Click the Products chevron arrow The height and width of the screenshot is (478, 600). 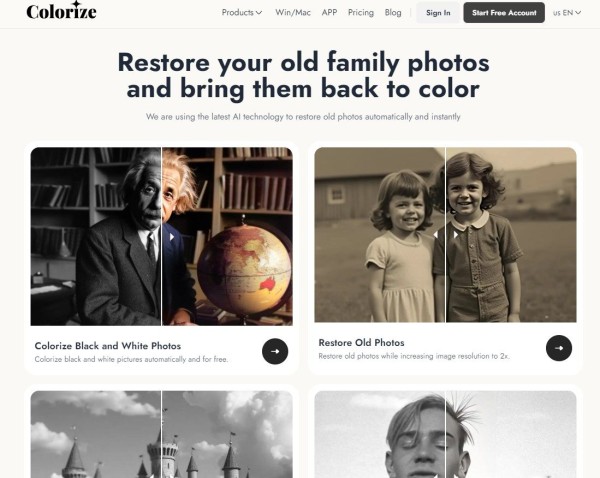(259, 13)
